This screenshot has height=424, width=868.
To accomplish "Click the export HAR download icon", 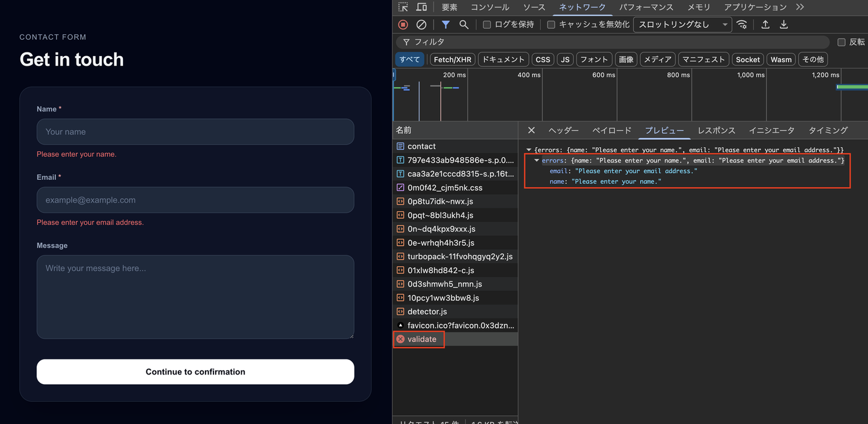I will click(784, 25).
